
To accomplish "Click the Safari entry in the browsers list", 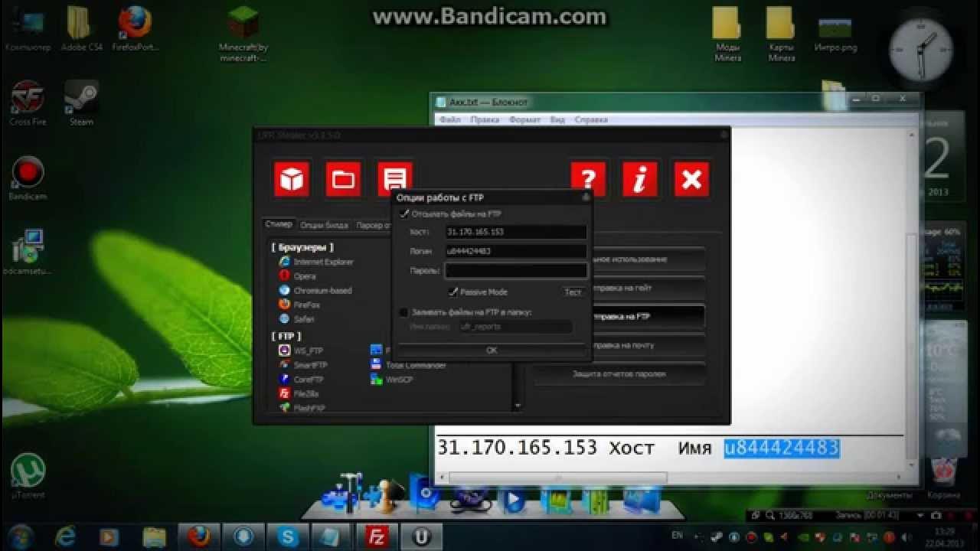I will point(297,319).
